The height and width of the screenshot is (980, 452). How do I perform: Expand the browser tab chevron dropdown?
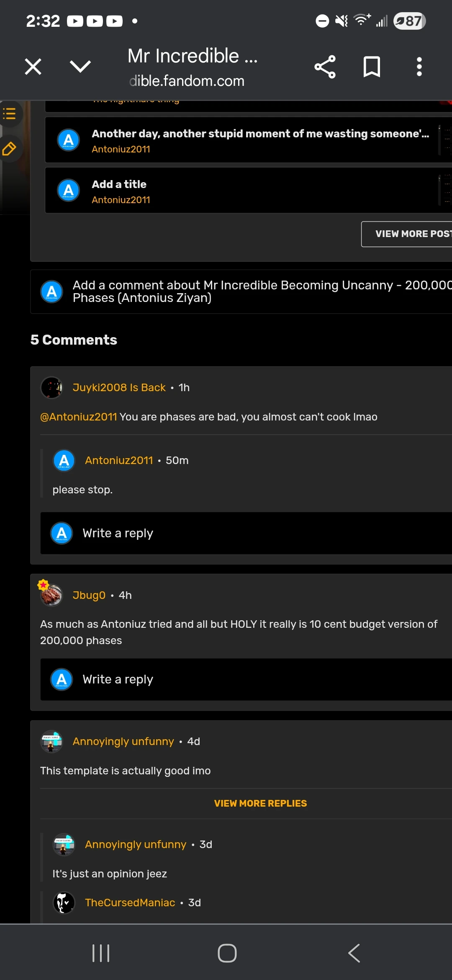coord(80,67)
